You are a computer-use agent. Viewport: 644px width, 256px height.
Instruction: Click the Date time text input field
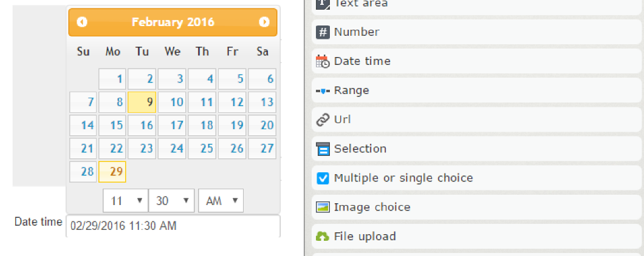[x=173, y=226]
